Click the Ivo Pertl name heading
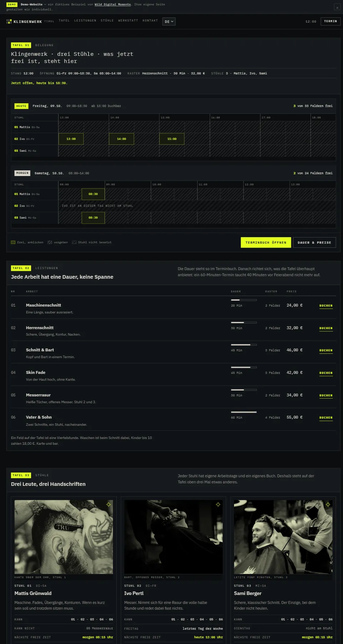The width and height of the screenshot is (343, 644). point(134,593)
